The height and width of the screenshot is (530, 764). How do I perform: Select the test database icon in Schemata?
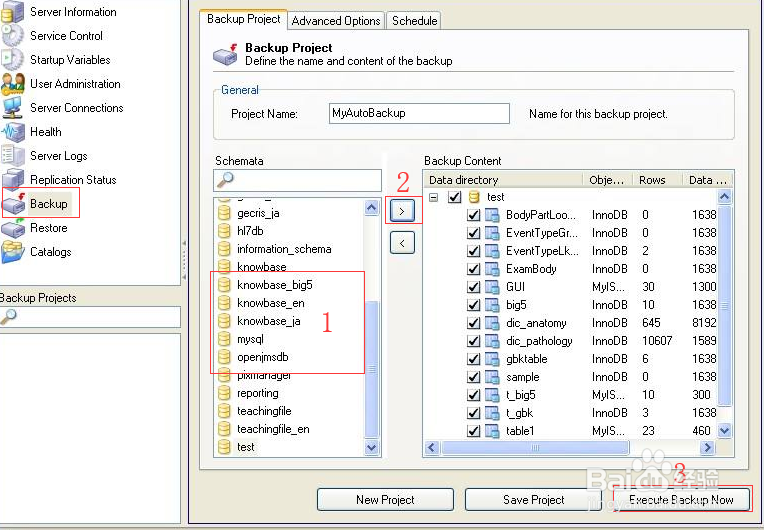coord(224,447)
